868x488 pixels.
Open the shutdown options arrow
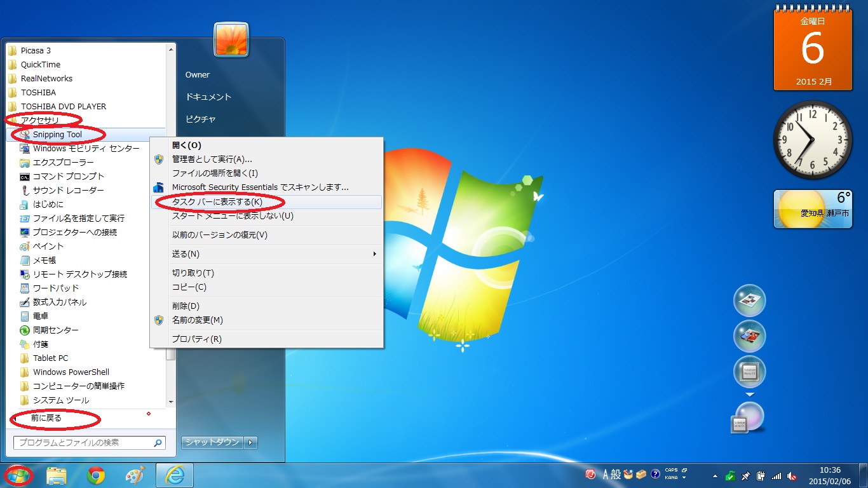(x=251, y=442)
